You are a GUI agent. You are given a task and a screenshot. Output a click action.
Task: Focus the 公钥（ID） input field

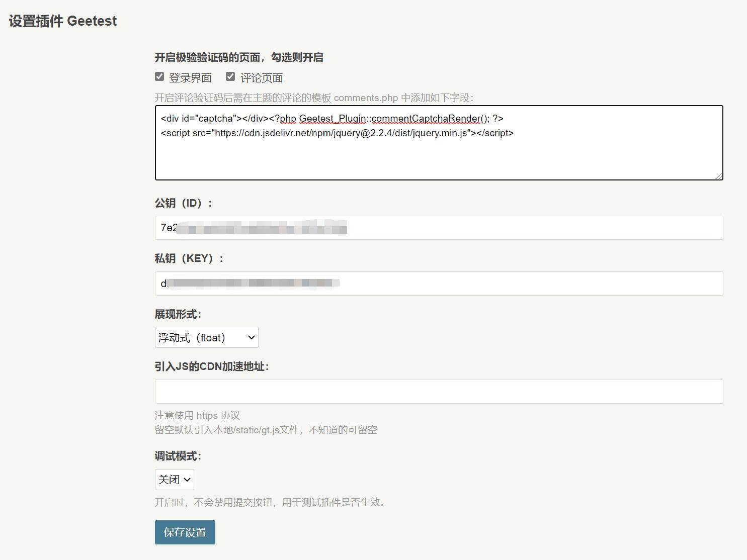click(x=439, y=228)
